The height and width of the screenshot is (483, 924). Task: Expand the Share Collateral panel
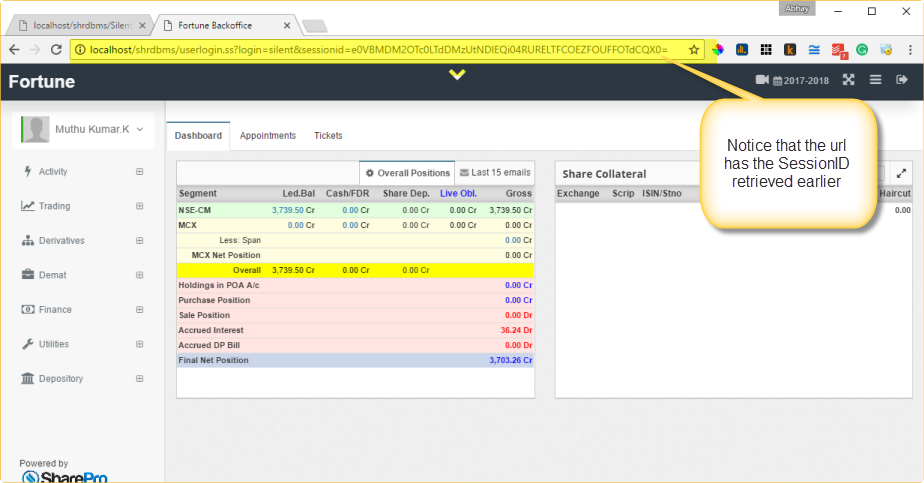[x=900, y=173]
